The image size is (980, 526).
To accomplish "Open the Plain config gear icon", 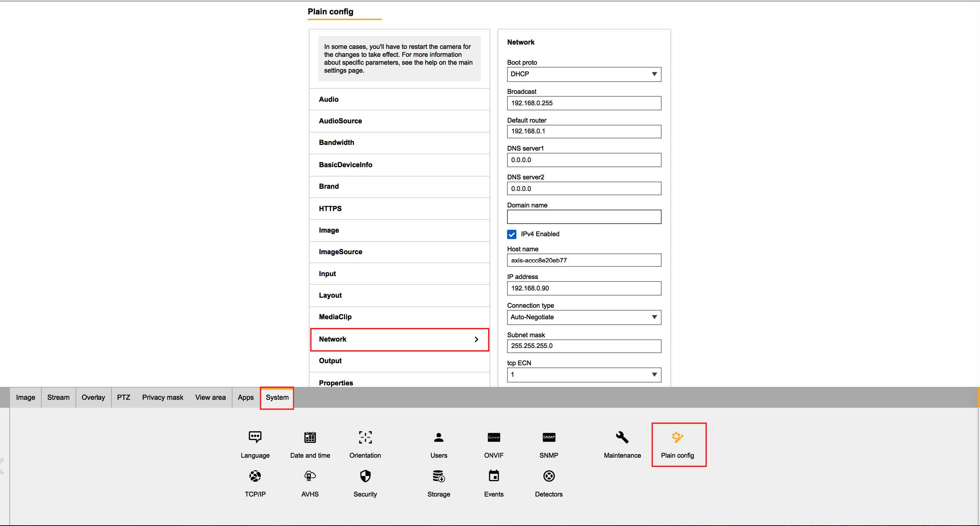I will pos(677,437).
